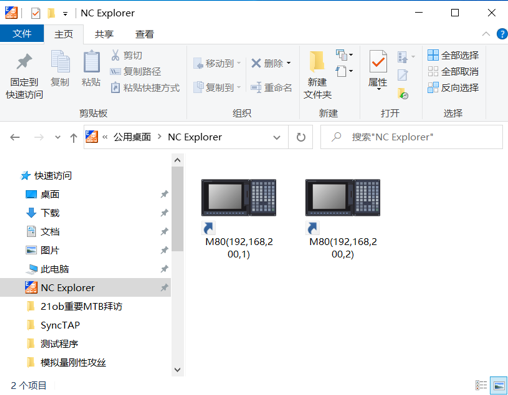Open recent locations dropdown arrow

point(58,137)
